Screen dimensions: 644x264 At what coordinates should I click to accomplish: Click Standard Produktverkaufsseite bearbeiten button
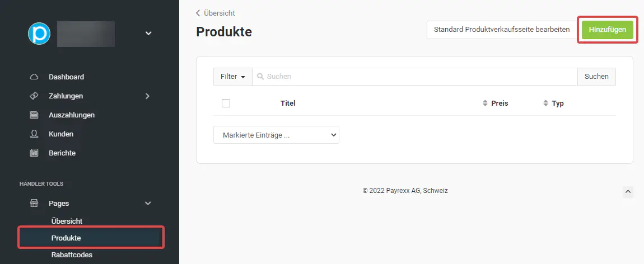point(501,30)
